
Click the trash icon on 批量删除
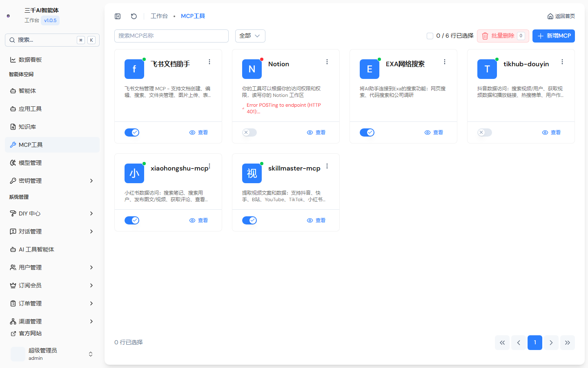click(485, 36)
